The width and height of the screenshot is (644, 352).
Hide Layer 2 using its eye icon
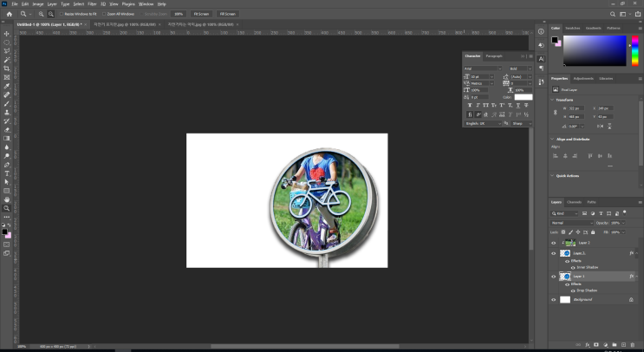point(554,243)
